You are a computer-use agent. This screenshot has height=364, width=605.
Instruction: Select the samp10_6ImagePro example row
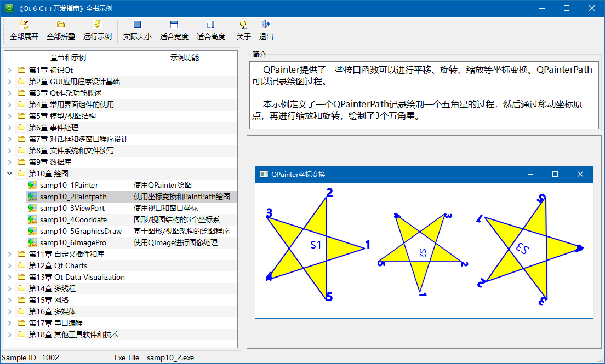(x=132, y=243)
